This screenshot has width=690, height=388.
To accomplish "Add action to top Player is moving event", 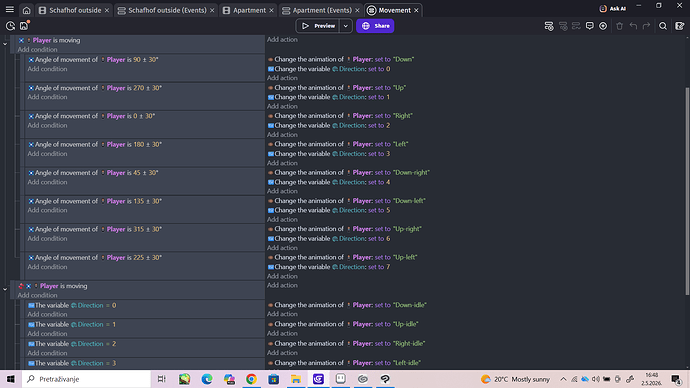I will tap(282, 40).
